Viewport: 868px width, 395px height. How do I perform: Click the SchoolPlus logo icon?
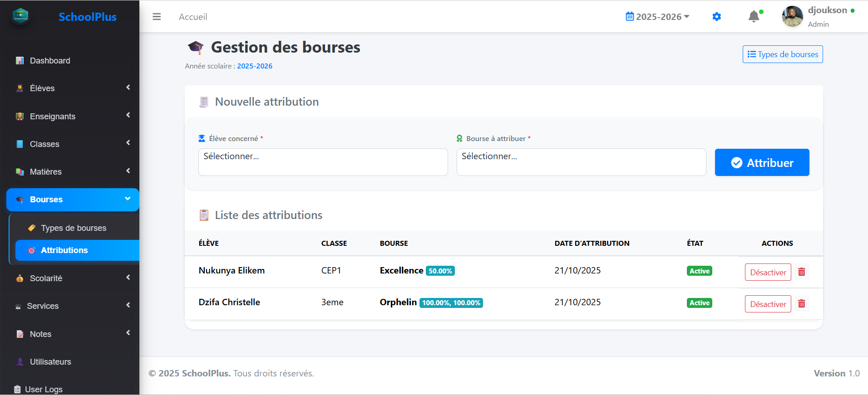tap(20, 16)
